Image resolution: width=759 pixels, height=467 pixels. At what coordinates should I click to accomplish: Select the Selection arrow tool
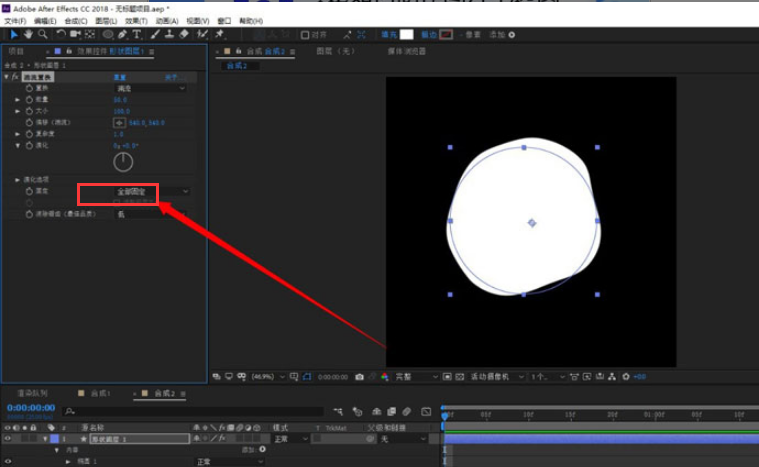coord(14,34)
